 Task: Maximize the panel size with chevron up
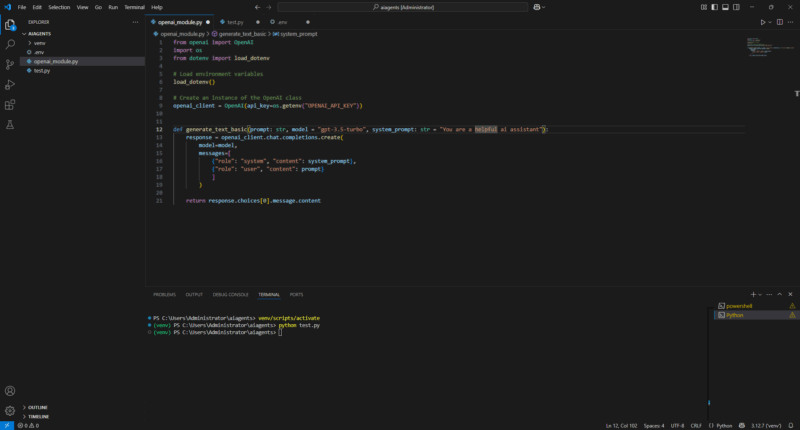coord(780,294)
